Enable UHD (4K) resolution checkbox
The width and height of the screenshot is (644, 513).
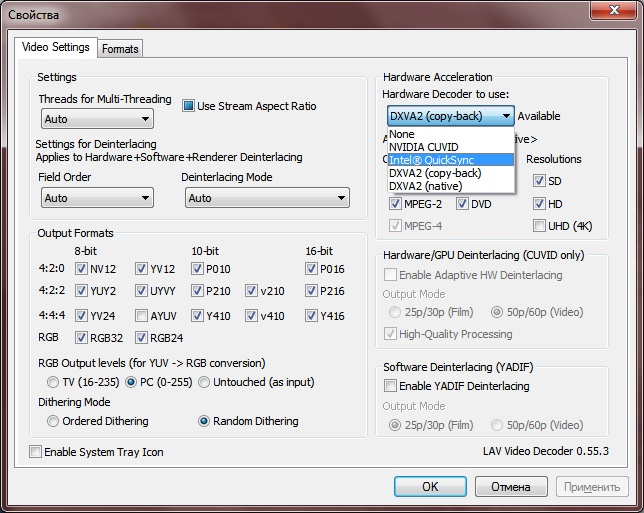coord(540,226)
